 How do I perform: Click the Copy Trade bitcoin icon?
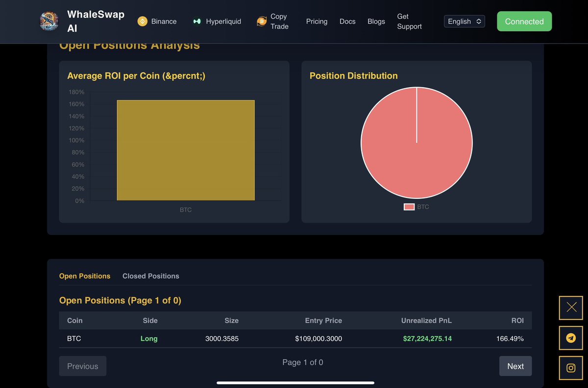[262, 22]
